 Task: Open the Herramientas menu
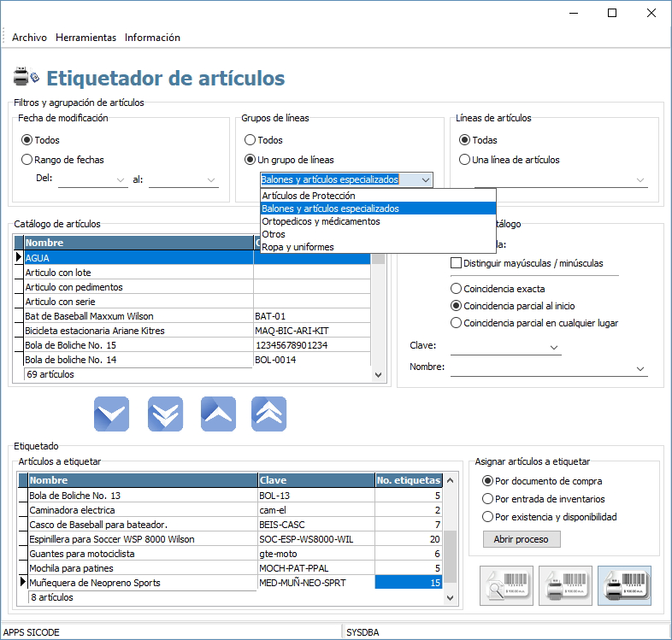pos(85,38)
